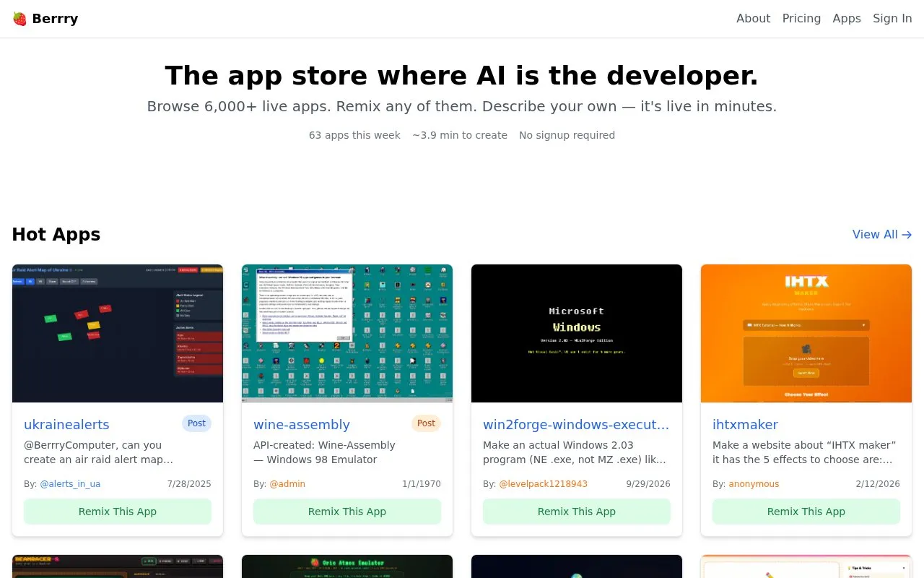Click the Berrry strawberry logo icon

tap(19, 19)
